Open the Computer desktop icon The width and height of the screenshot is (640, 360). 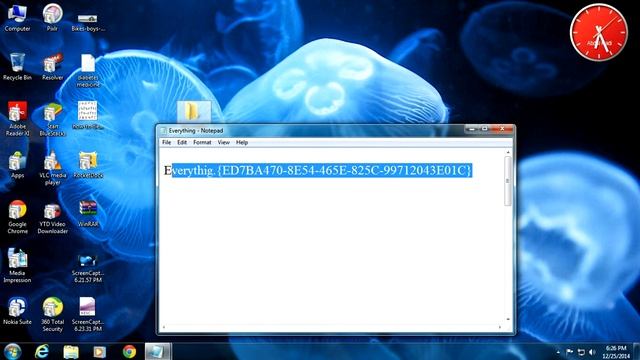(17, 18)
